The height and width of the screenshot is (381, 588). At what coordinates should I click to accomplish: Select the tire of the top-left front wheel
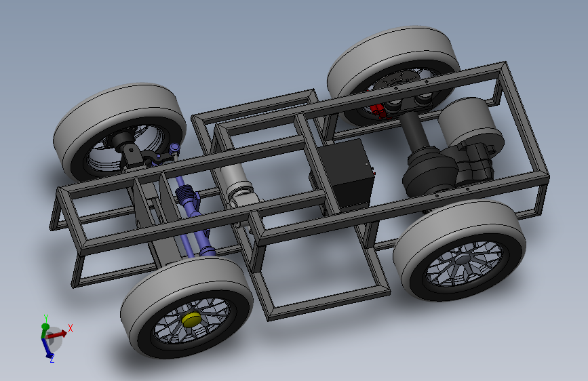coord(119,132)
